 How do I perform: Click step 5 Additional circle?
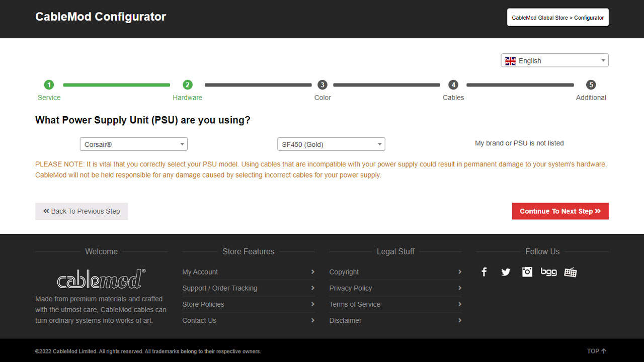pyautogui.click(x=591, y=85)
